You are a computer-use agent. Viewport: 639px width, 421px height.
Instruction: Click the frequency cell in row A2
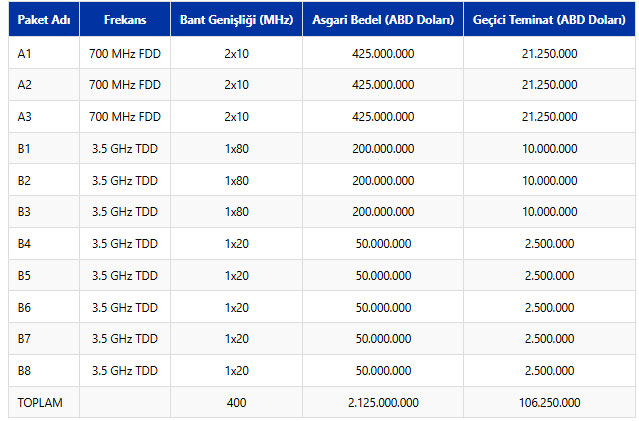tap(125, 85)
